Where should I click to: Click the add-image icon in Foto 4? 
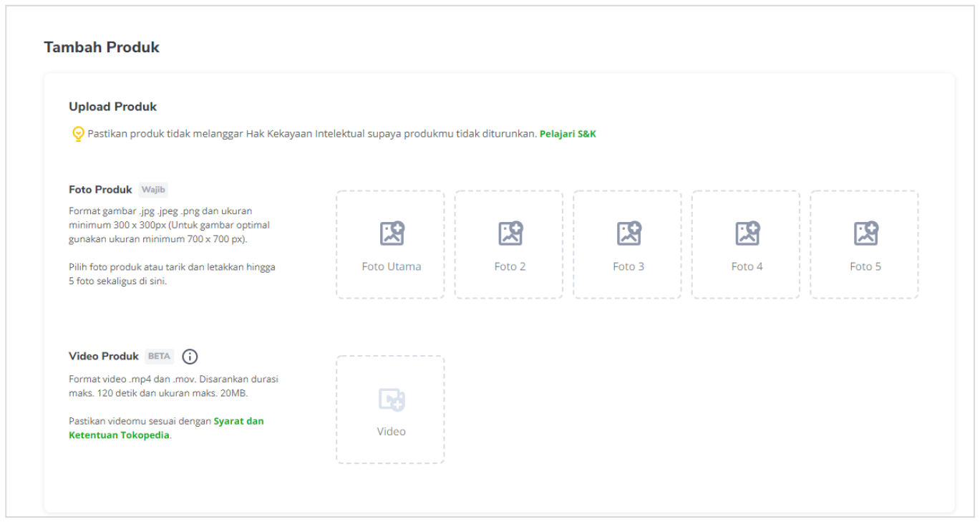[x=747, y=233]
